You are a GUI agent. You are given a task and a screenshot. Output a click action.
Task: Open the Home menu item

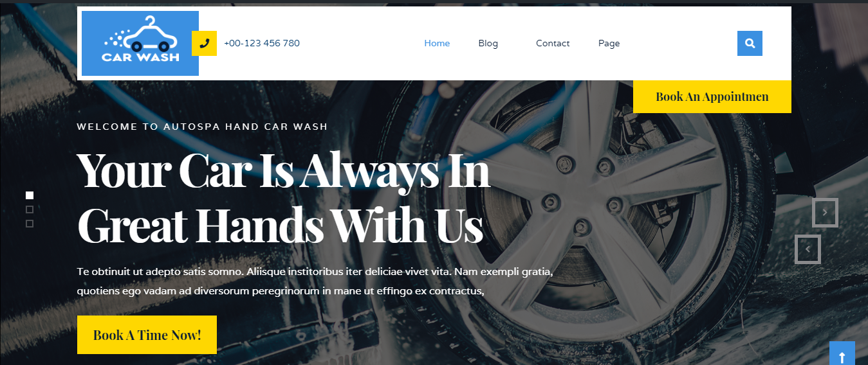click(437, 43)
